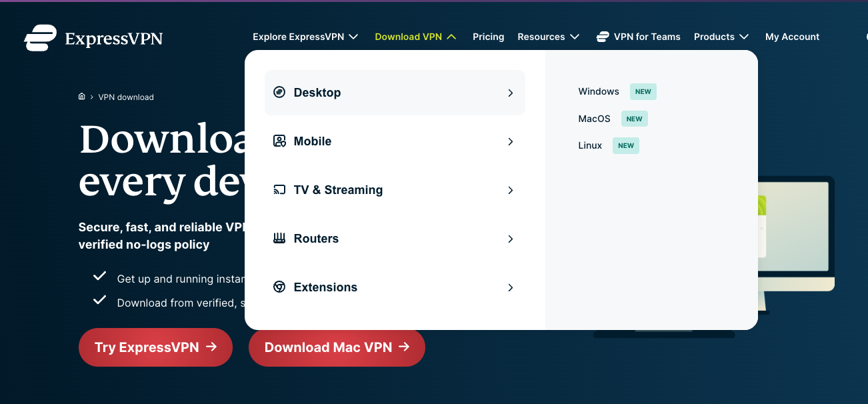Viewport: 868px width, 404px height.
Task: Click the TV & Streaming cast icon
Action: [279, 190]
